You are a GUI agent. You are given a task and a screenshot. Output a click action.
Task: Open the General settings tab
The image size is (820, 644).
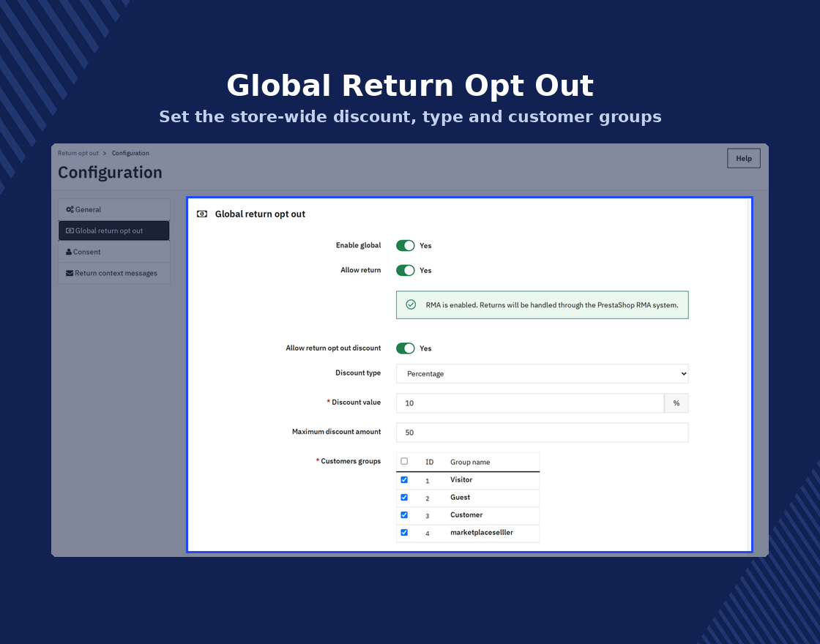(114, 209)
